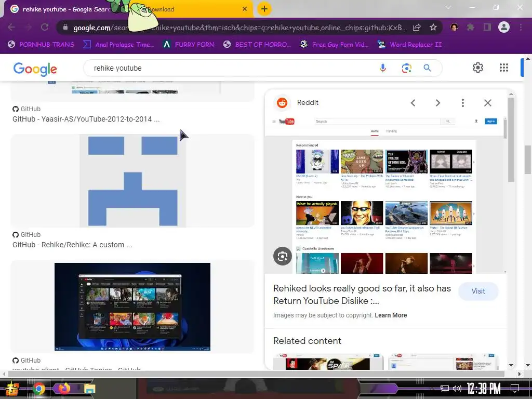Open Firefox from the taskbar
The height and width of the screenshot is (399, 532).
tap(64, 388)
